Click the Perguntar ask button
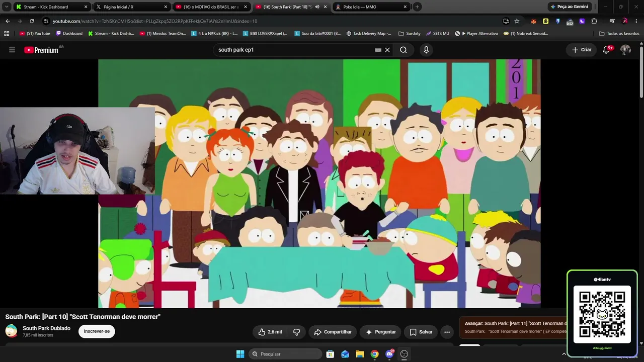The width and height of the screenshot is (644, 362). tap(381, 332)
